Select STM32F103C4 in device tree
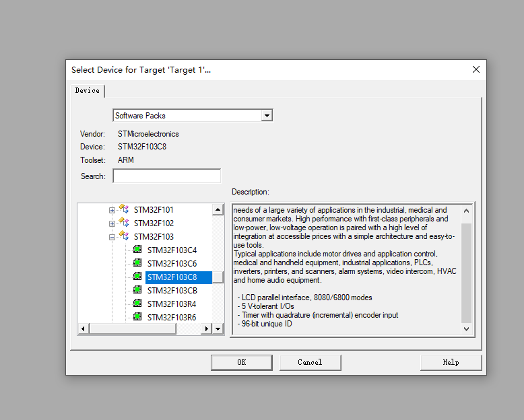Image resolution: width=524 pixels, height=420 pixels. click(172, 250)
